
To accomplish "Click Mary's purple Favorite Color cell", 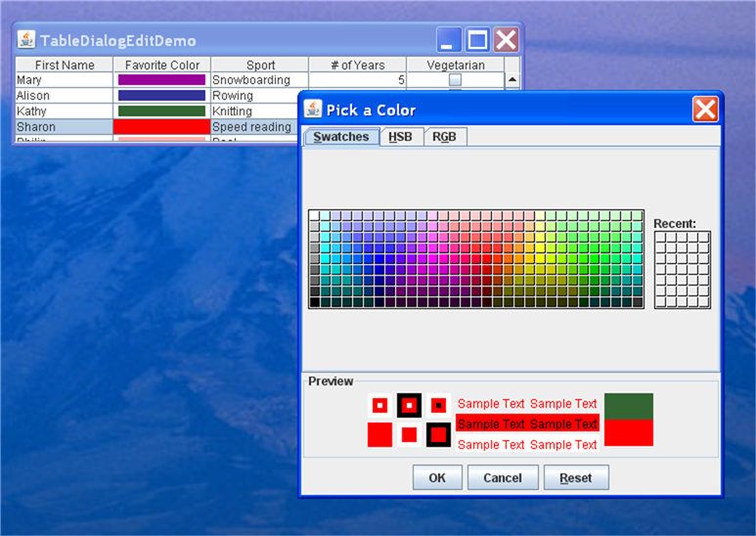I will click(x=161, y=79).
